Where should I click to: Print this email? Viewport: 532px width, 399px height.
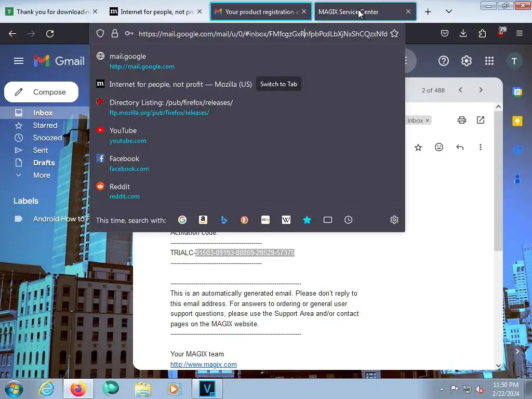pyautogui.click(x=461, y=120)
